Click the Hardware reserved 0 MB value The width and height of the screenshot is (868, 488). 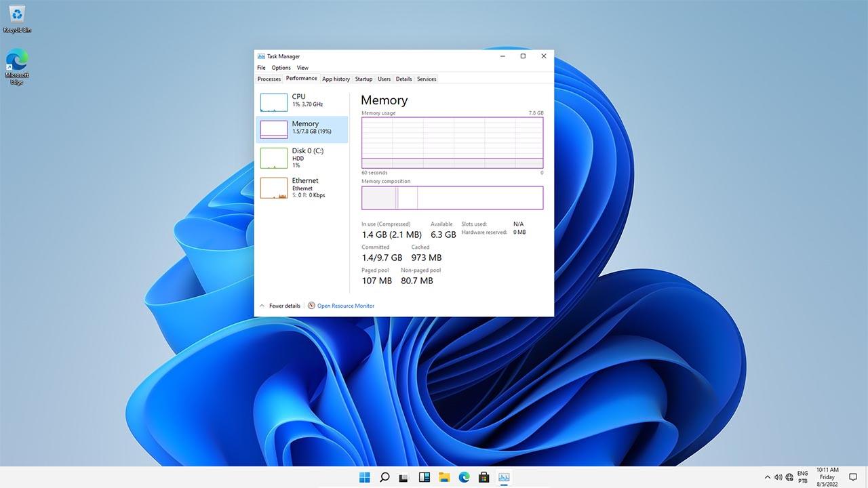click(519, 232)
